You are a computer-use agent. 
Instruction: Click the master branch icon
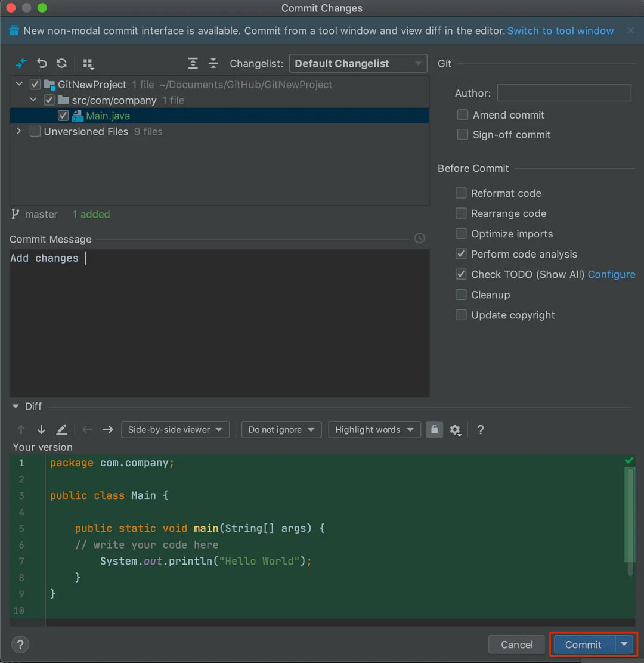pyautogui.click(x=16, y=215)
